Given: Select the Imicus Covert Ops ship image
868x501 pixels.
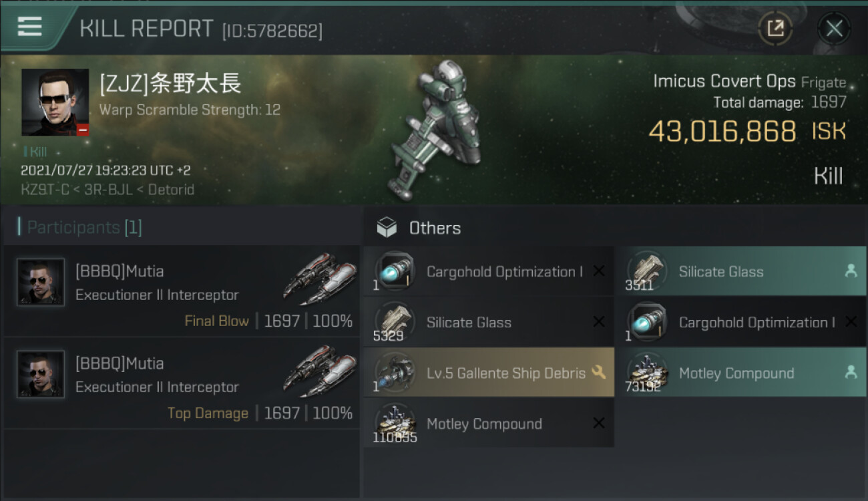Looking at the screenshot, I should 434,130.
